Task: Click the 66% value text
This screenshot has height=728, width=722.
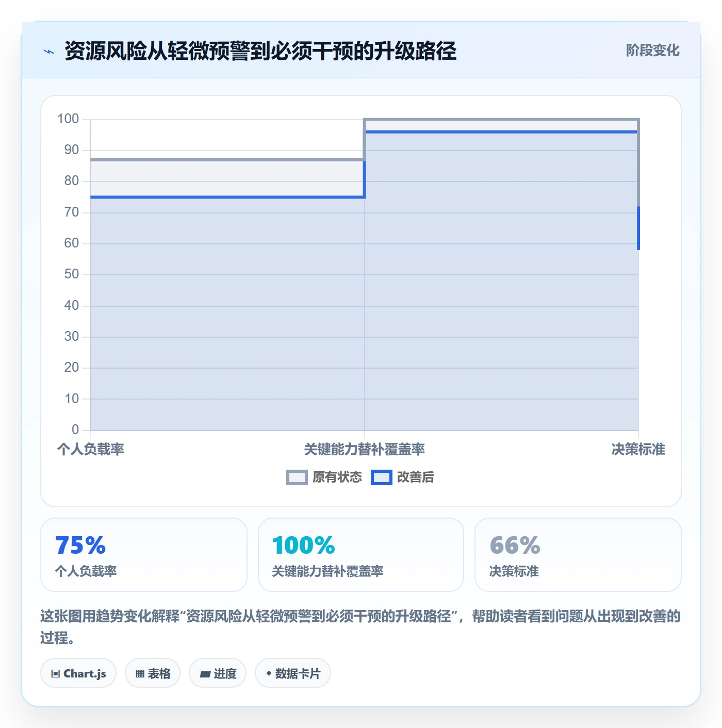Action: coord(515,545)
